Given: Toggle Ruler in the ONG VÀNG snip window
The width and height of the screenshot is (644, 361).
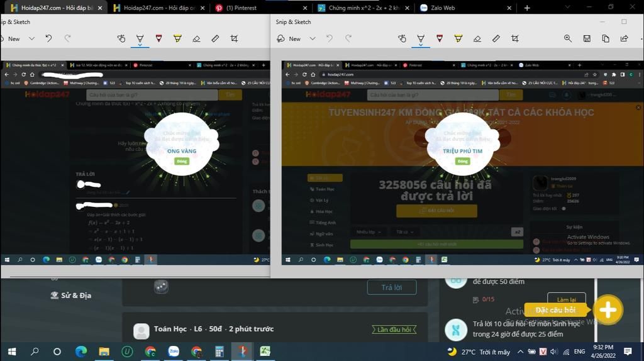Looking at the screenshot, I should pyautogui.click(x=215, y=38).
